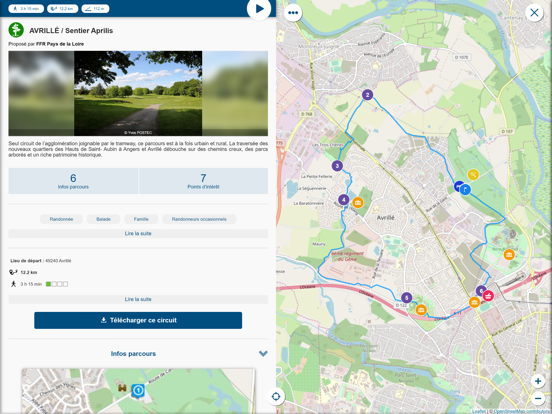
Task: Click the central golf path photo
Action: click(138, 93)
